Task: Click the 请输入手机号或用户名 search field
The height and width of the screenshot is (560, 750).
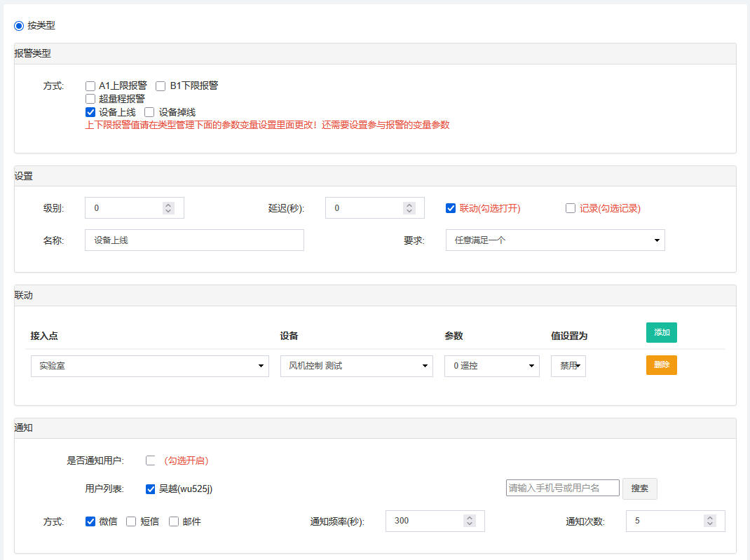Action: pos(562,488)
